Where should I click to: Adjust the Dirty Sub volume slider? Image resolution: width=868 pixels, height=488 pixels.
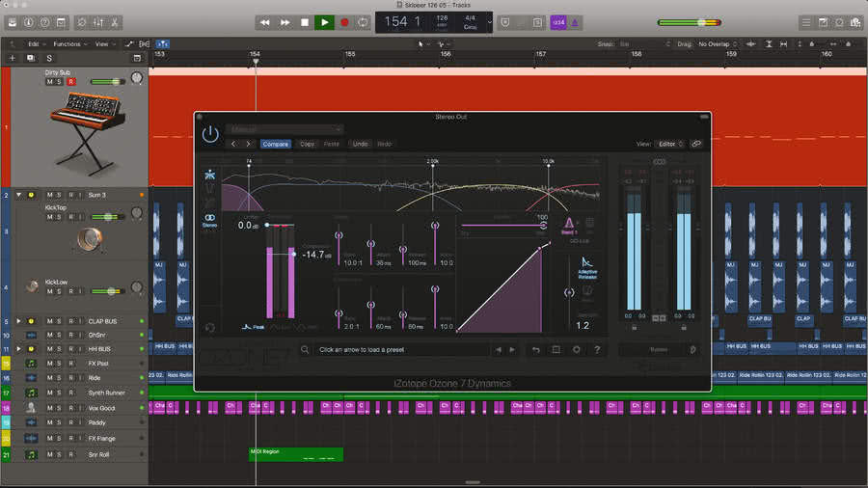point(108,82)
